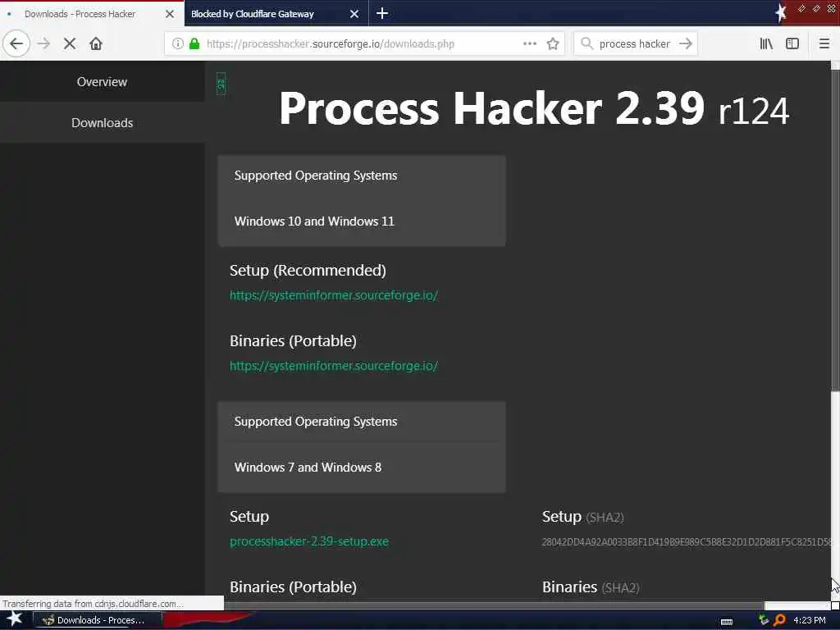Image resolution: width=840 pixels, height=630 pixels.
Task: Click the forward navigation arrow
Action: point(44,43)
